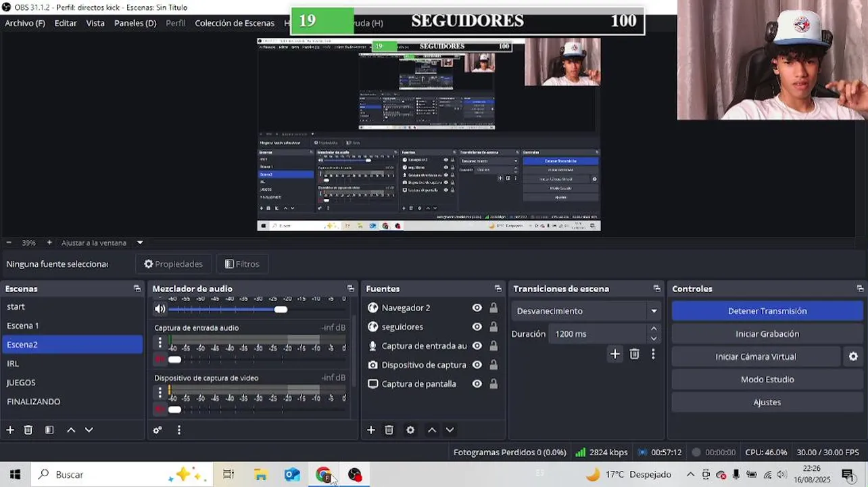The width and height of the screenshot is (868, 487).
Task: Zoom out preview with minus icon
Action: [x=9, y=242]
